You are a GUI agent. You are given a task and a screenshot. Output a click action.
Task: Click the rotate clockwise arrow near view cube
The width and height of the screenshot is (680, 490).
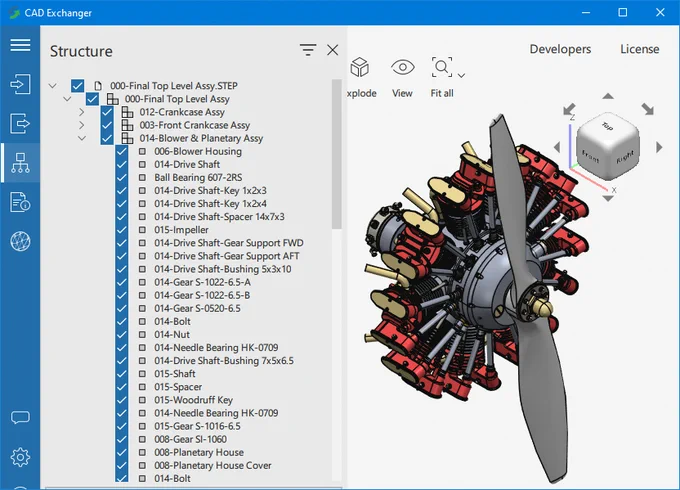[647, 109]
